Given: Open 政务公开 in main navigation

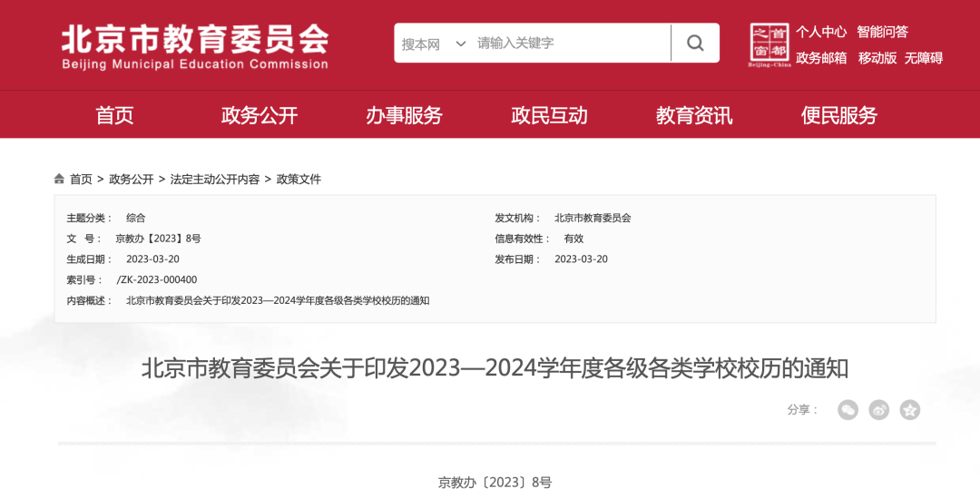Looking at the screenshot, I should (x=260, y=115).
